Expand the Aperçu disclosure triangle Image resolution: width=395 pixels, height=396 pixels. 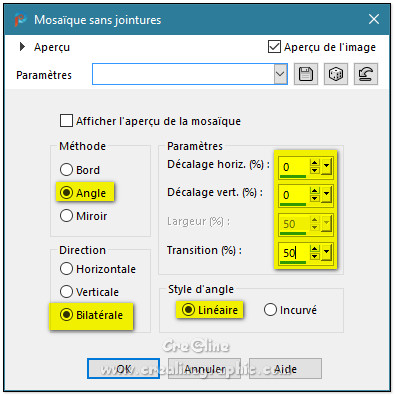pos(22,47)
